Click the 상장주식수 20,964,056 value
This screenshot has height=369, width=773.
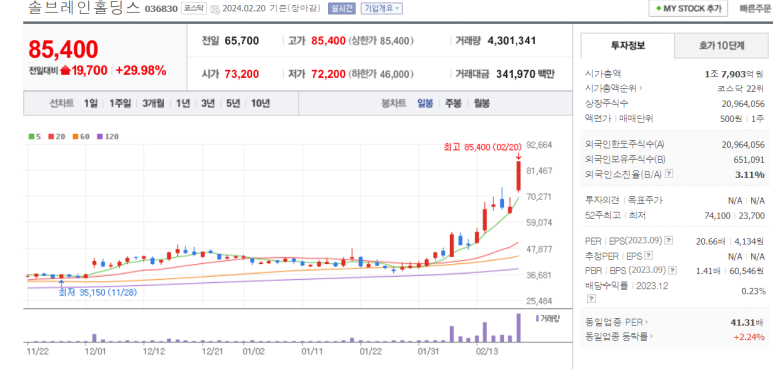[742, 103]
